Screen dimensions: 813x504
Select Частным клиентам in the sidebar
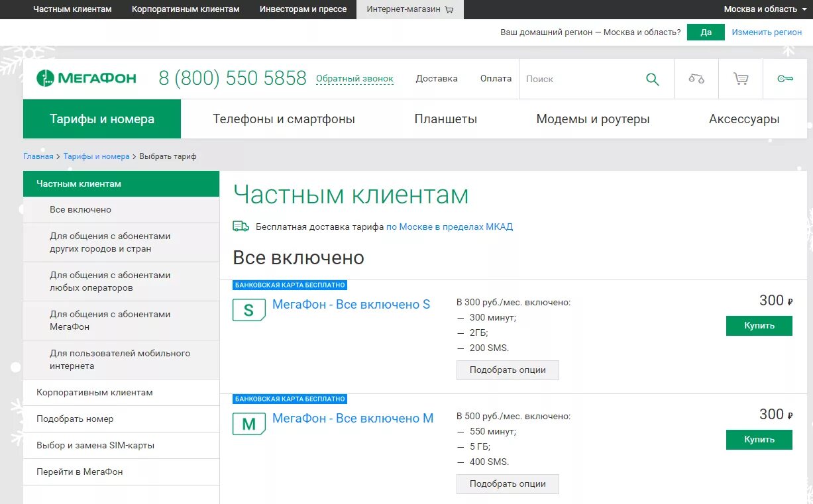point(121,183)
